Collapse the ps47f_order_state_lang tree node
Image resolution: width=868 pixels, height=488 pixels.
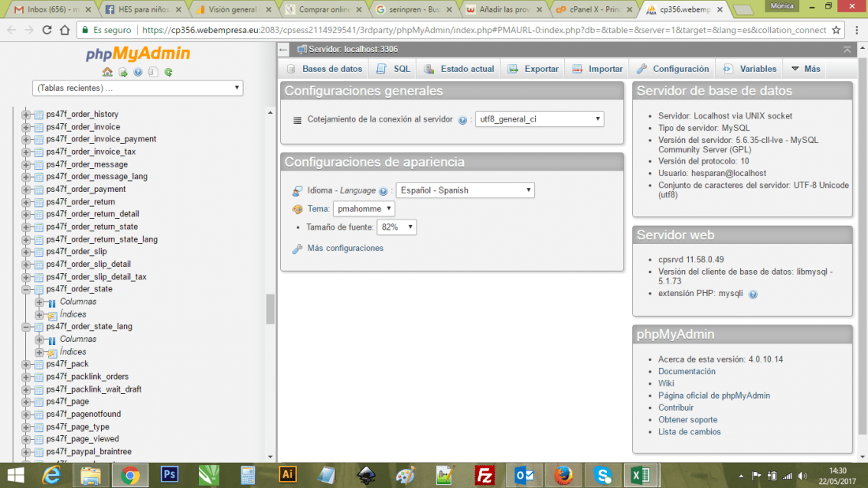coord(26,328)
